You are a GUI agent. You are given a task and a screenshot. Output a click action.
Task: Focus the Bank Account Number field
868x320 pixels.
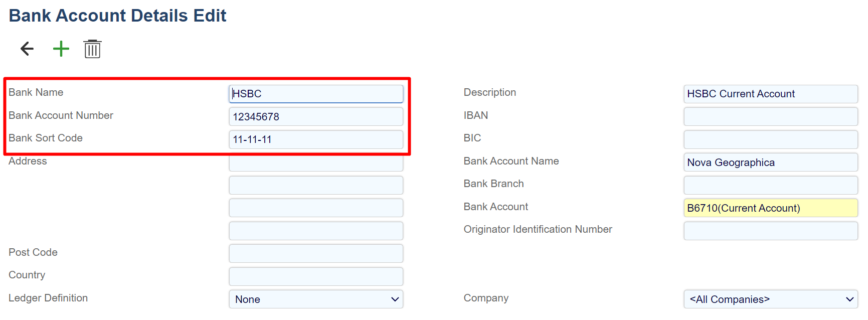click(316, 116)
